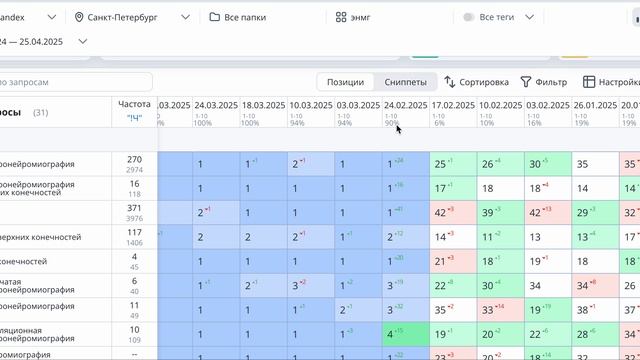Open the Все папки folder selector
The width and height of the screenshot is (640, 360).
point(238,17)
